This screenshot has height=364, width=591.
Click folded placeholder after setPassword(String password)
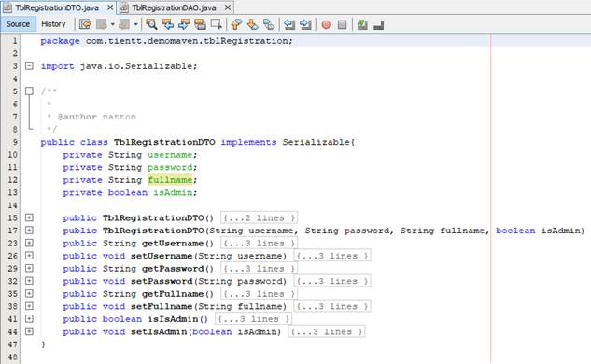(x=332, y=281)
